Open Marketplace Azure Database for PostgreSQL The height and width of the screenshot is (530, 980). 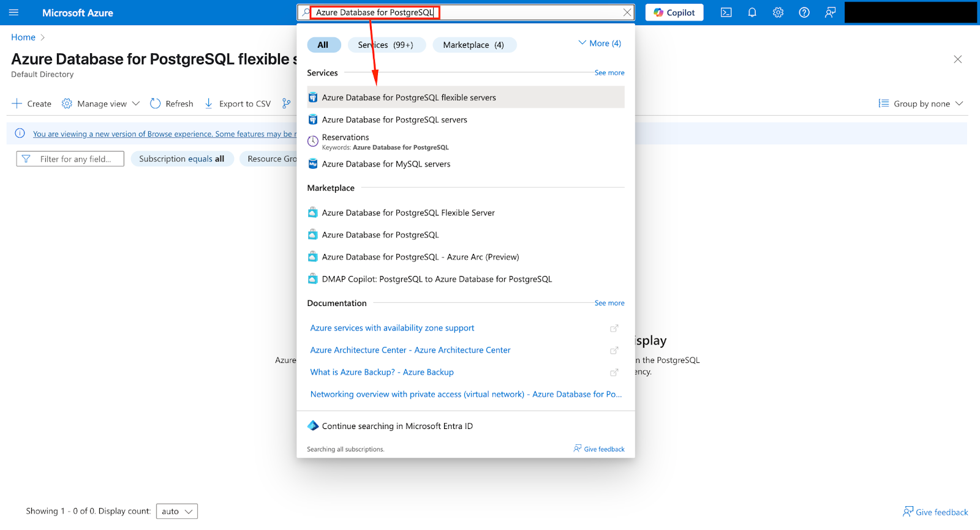466,234
